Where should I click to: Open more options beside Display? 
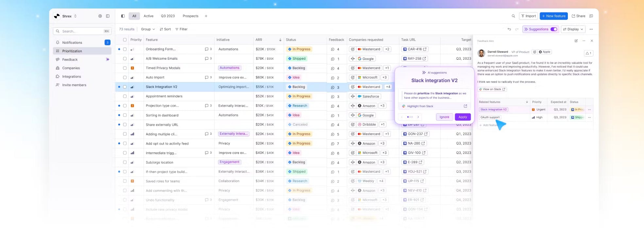coord(591,29)
